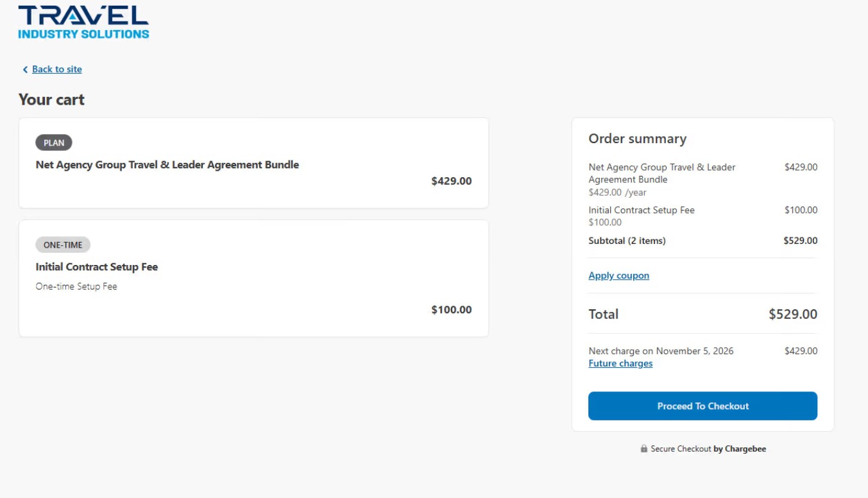Click the back chevron arrow icon

click(x=25, y=69)
